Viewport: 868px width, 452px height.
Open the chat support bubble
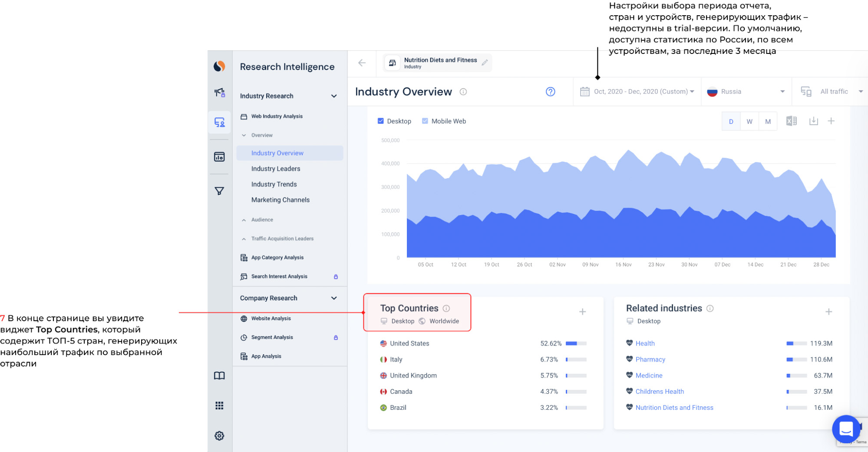coord(846,429)
